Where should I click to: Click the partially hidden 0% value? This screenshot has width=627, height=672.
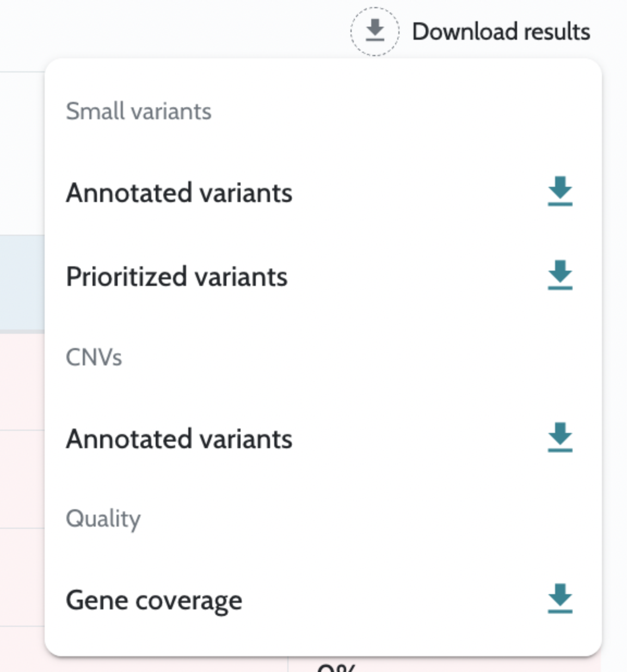tap(336, 667)
